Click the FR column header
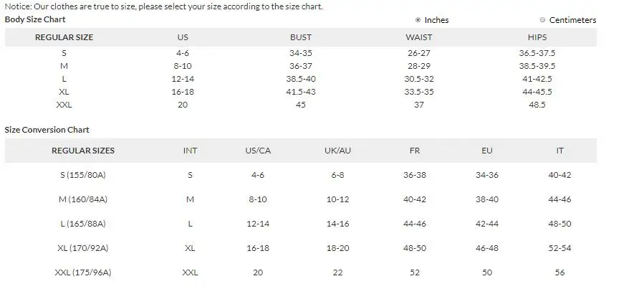Image resolution: width=644 pixels, height=299 pixels. [x=415, y=151]
